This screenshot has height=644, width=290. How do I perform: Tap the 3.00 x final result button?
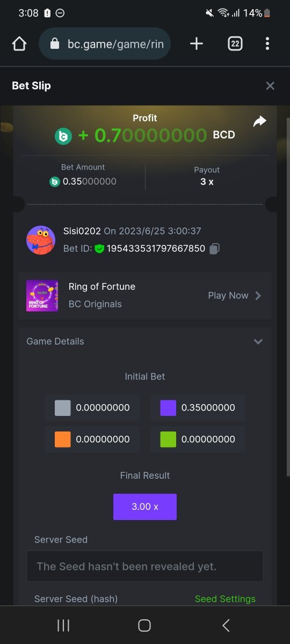(x=145, y=507)
